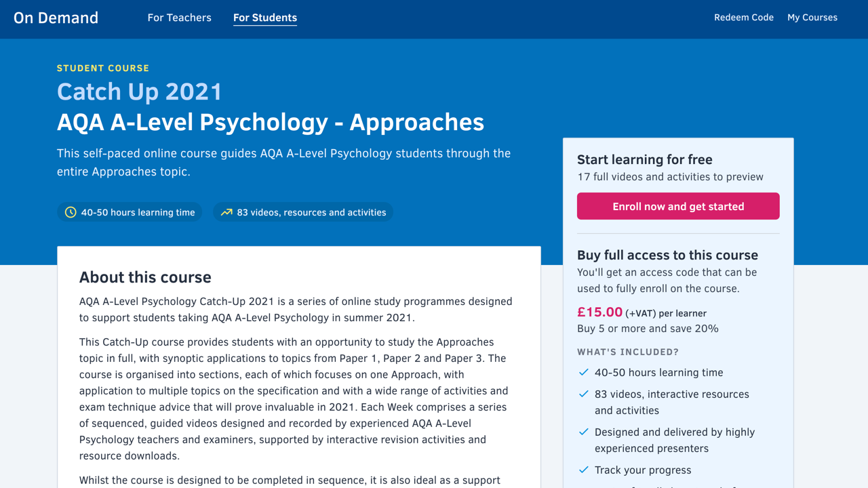Click the Catch Up 2021 title
This screenshot has height=488, width=868.
[139, 91]
